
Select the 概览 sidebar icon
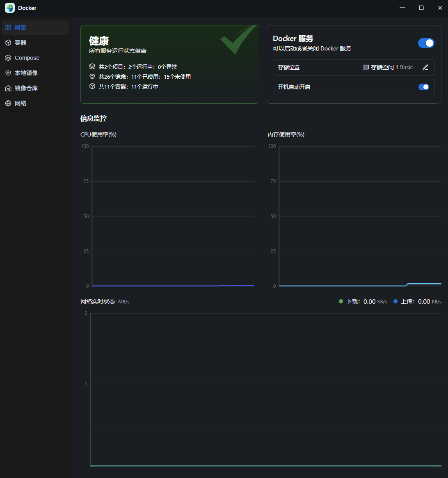[x=7, y=27]
